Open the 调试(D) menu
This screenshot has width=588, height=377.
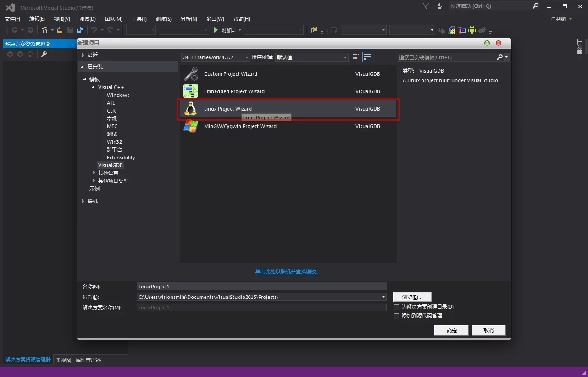click(87, 19)
